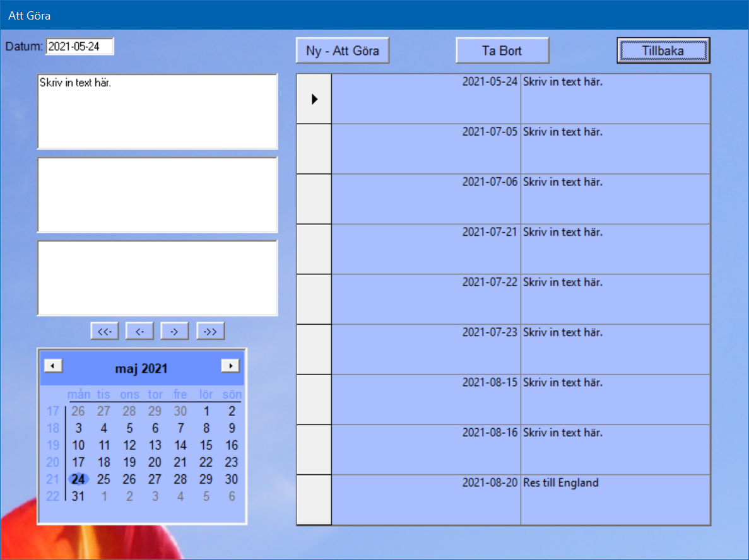Jump to last record with ->> button
This screenshot has width=749, height=560.
(x=210, y=331)
